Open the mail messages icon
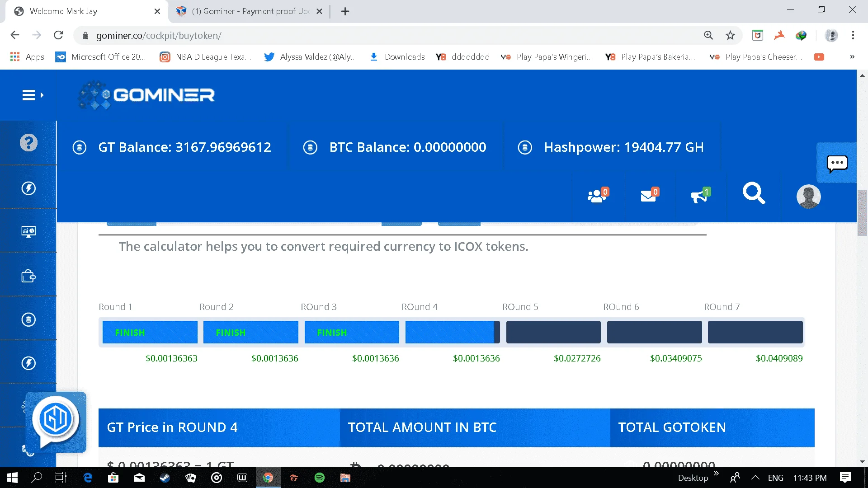The height and width of the screenshot is (488, 868). point(650,195)
